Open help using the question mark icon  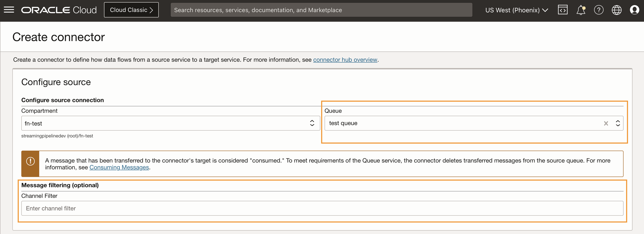click(x=599, y=10)
